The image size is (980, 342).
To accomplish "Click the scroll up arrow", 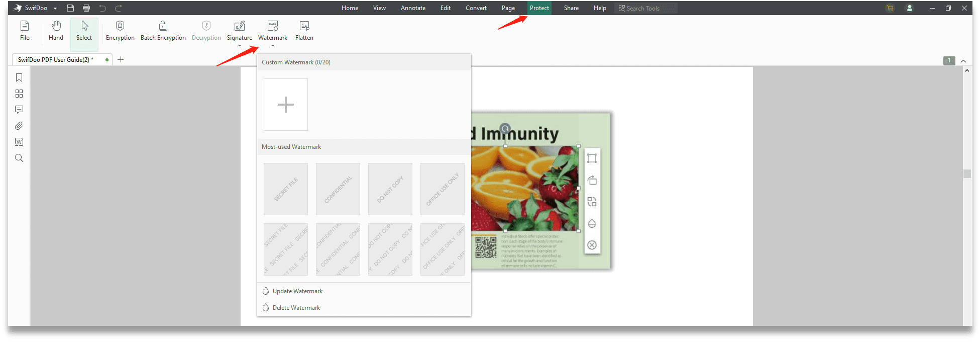I will [967, 71].
